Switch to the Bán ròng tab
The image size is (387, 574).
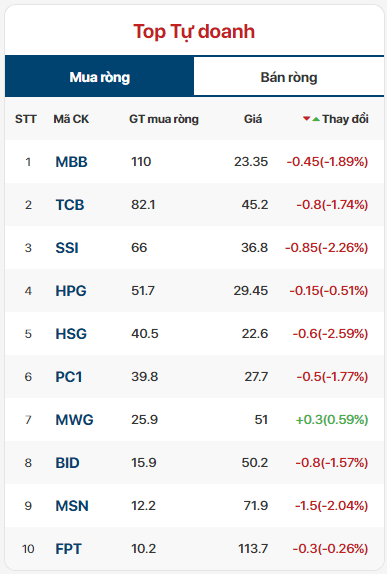pyautogui.click(x=289, y=77)
